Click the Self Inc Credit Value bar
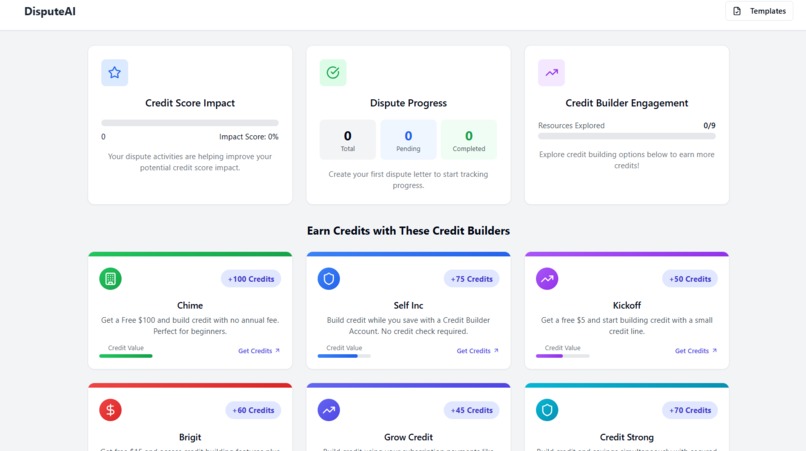This screenshot has height=451, width=806. (x=344, y=356)
